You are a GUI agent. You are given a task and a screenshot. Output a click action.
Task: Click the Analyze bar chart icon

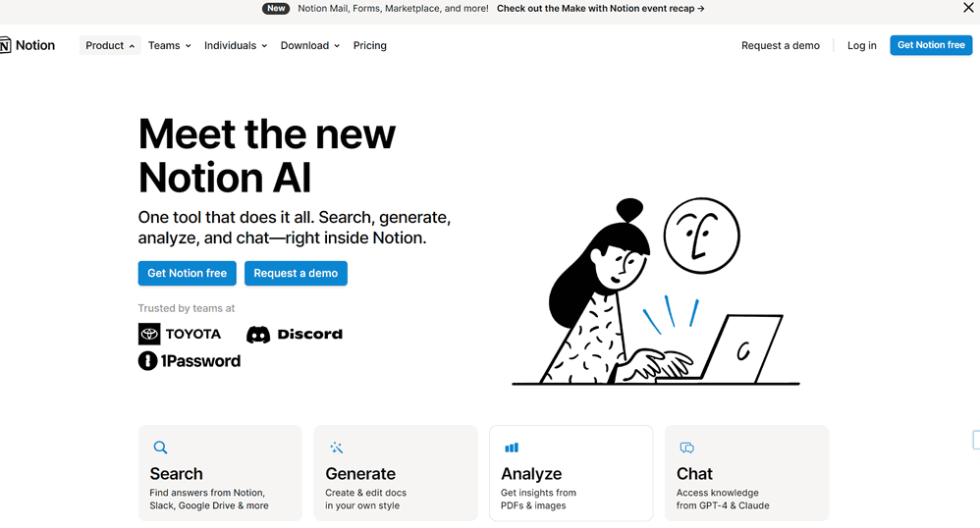[x=512, y=448]
